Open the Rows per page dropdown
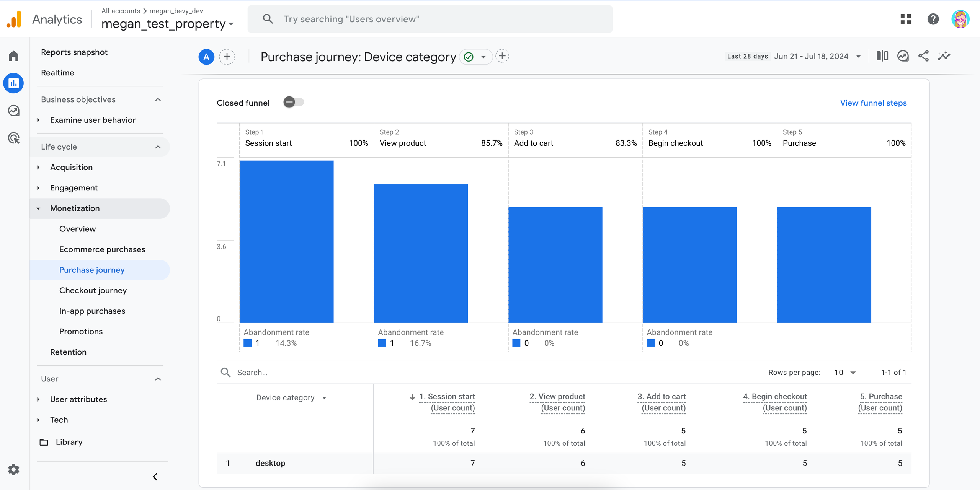 (x=845, y=373)
